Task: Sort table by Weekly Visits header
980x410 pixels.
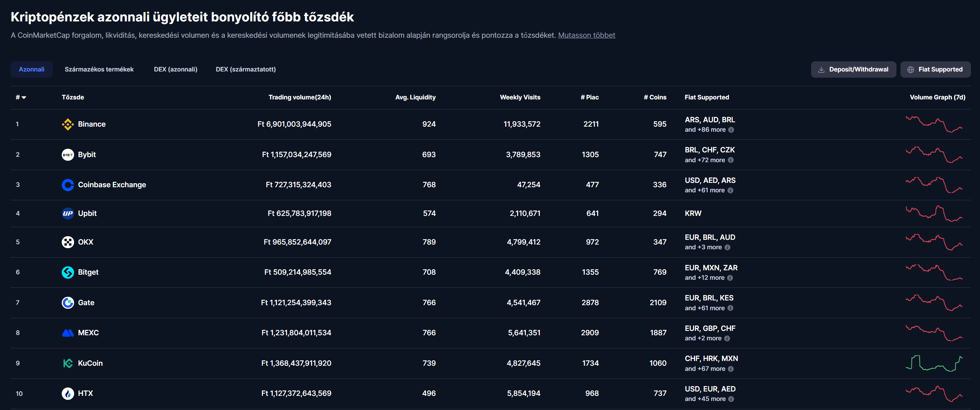Action: 520,97
